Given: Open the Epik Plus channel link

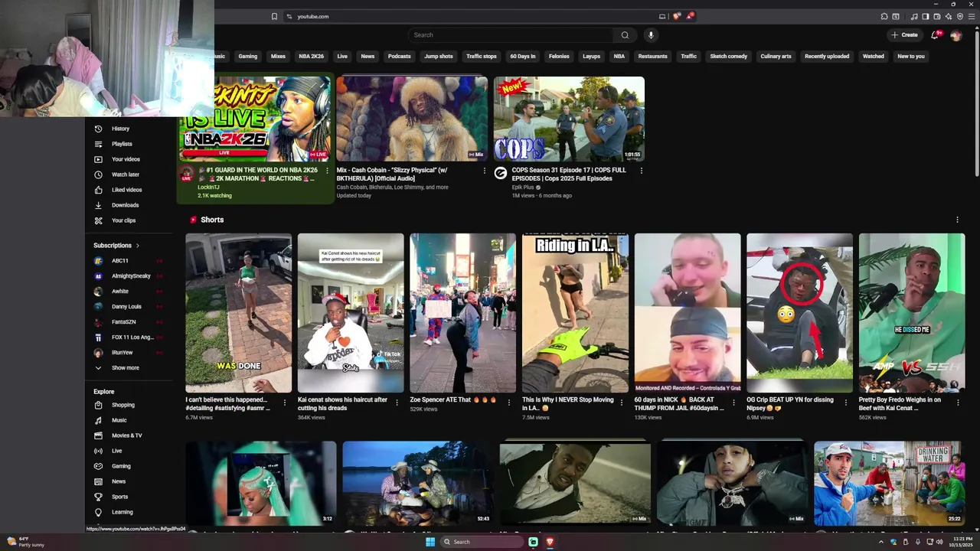Looking at the screenshot, I should (x=523, y=187).
